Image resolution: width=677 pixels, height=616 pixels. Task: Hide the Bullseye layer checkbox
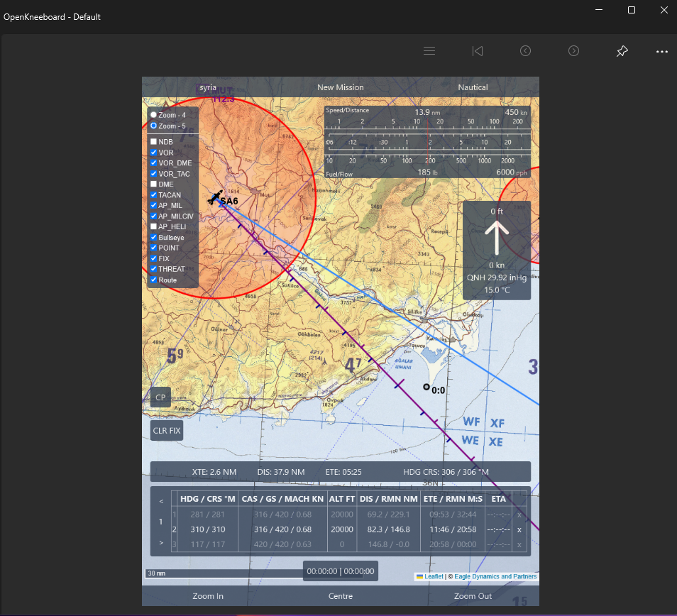pos(153,237)
